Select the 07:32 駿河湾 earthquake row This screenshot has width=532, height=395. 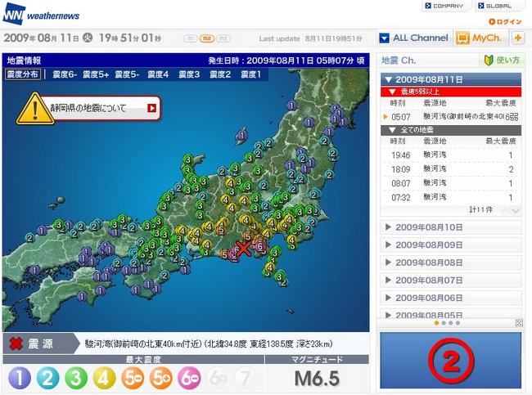click(x=451, y=197)
